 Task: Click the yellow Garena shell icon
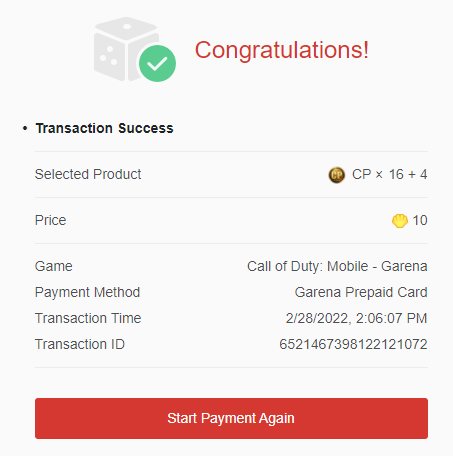tap(400, 221)
